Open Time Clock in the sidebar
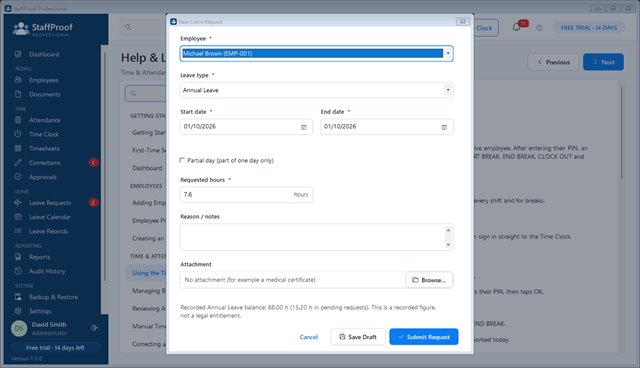The width and height of the screenshot is (640, 368). pyautogui.click(x=44, y=134)
